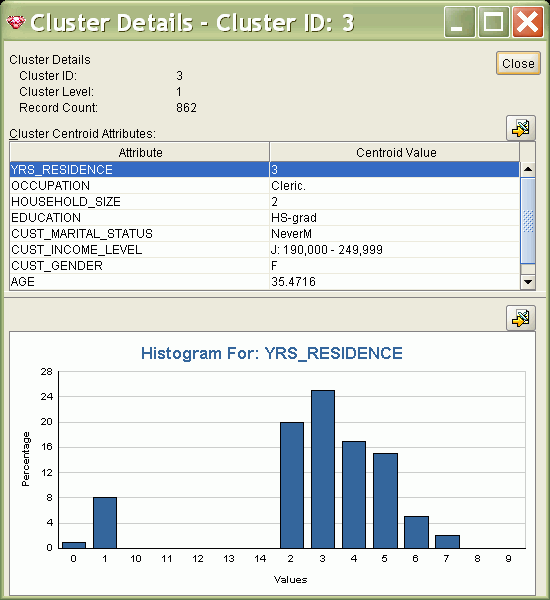Click the table scrollbar down arrow
This screenshot has width=550, height=600.
pyautogui.click(x=528, y=282)
